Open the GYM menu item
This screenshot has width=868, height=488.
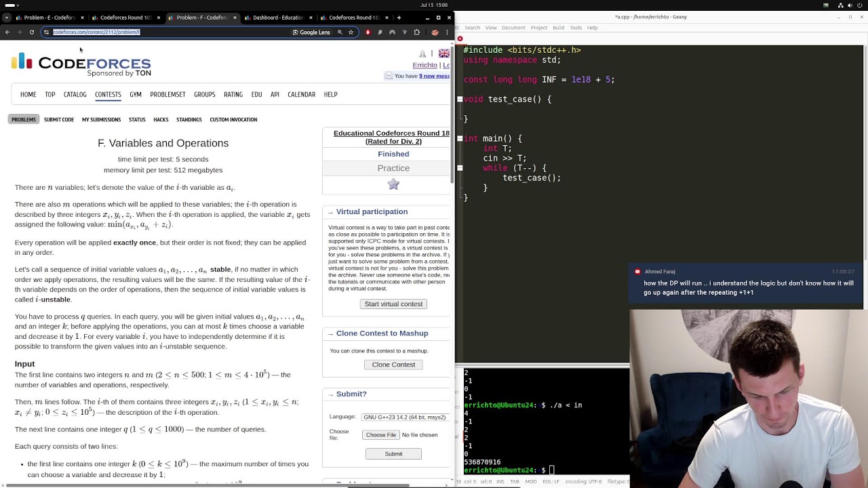click(x=136, y=94)
